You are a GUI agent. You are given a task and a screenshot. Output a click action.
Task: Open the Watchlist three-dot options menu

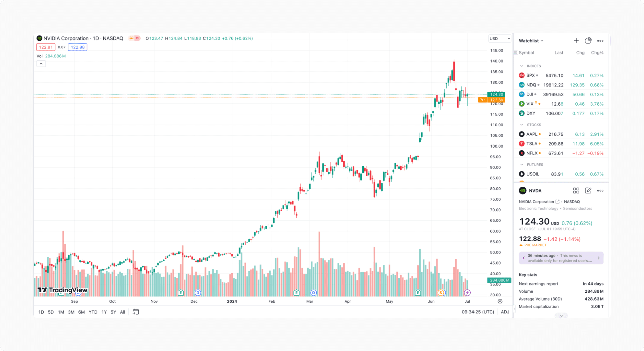tap(600, 41)
